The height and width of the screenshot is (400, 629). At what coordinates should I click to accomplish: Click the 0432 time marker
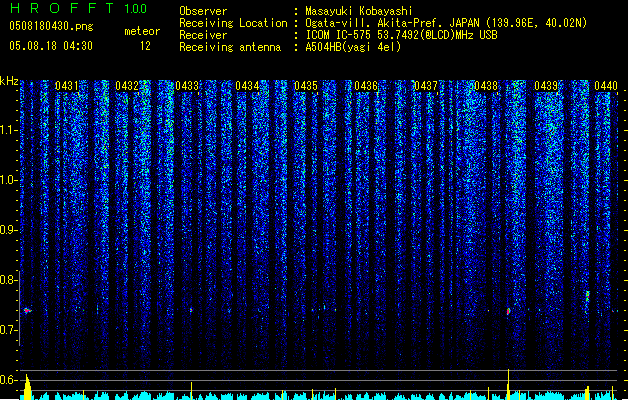(127, 86)
